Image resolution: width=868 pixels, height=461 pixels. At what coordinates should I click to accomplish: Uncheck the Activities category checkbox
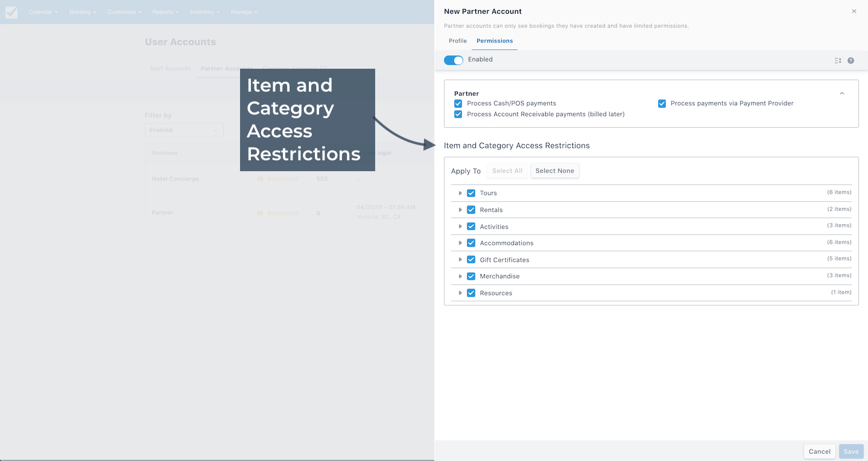click(471, 227)
